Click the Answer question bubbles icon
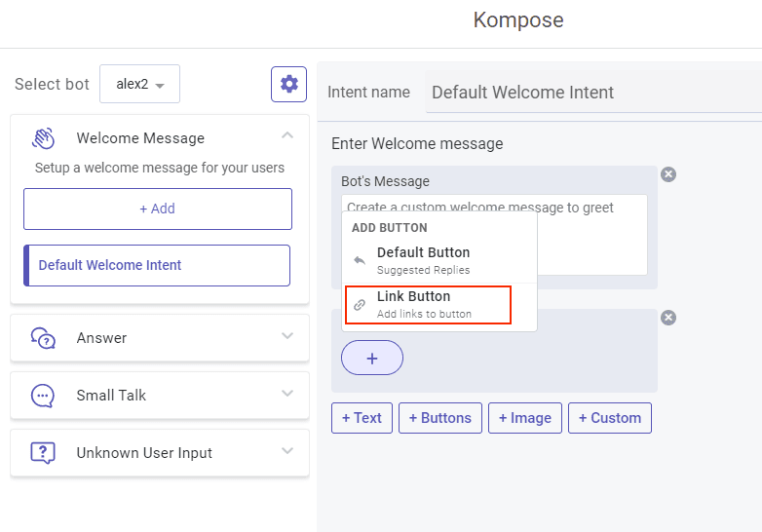Image resolution: width=762 pixels, height=532 pixels. click(x=43, y=338)
